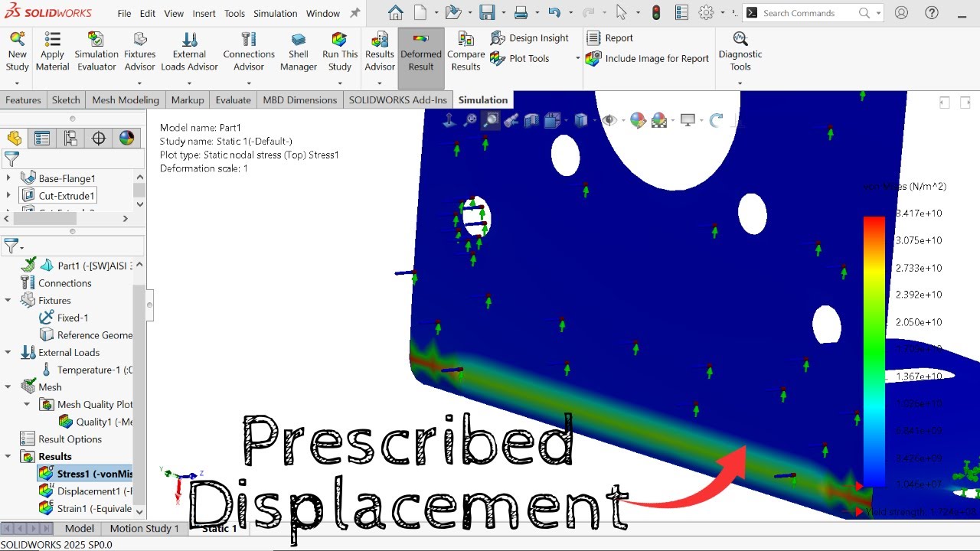Click the Edit Appearance color ball icon
Image resolution: width=980 pixels, height=551 pixels.
[x=638, y=120]
